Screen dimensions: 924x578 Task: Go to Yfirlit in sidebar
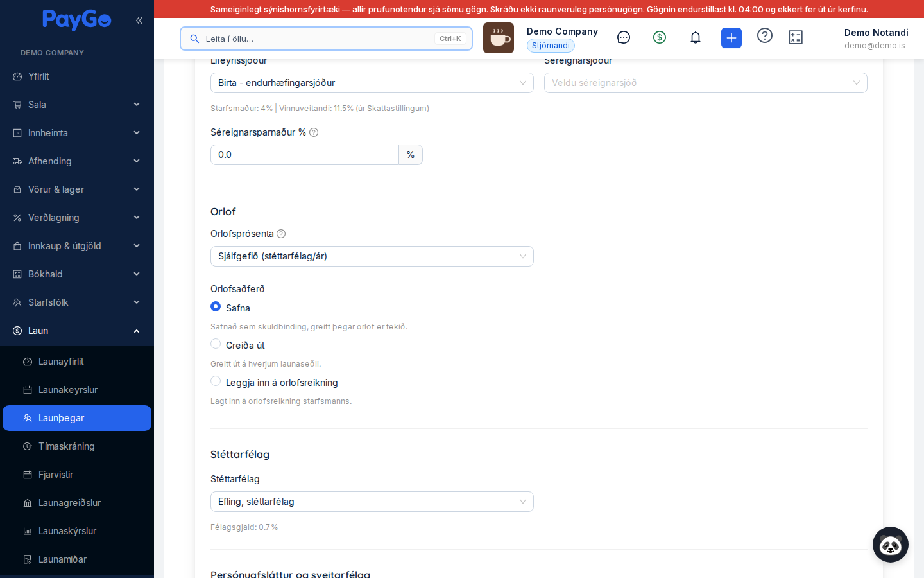[77, 76]
